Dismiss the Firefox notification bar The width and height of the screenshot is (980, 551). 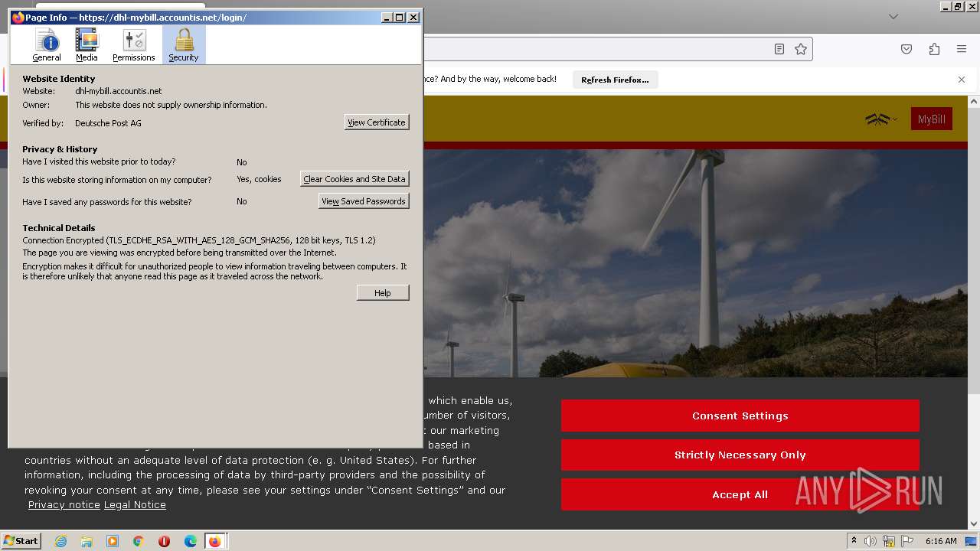click(962, 80)
